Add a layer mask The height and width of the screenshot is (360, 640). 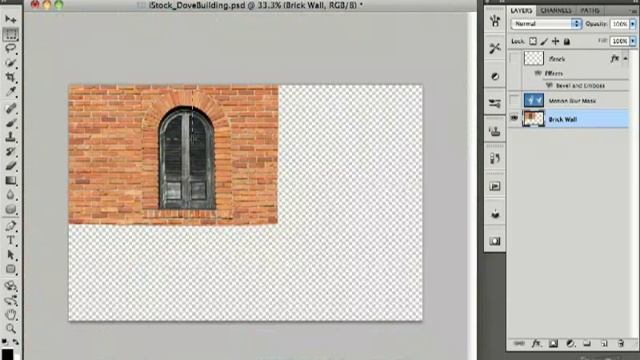(553, 344)
